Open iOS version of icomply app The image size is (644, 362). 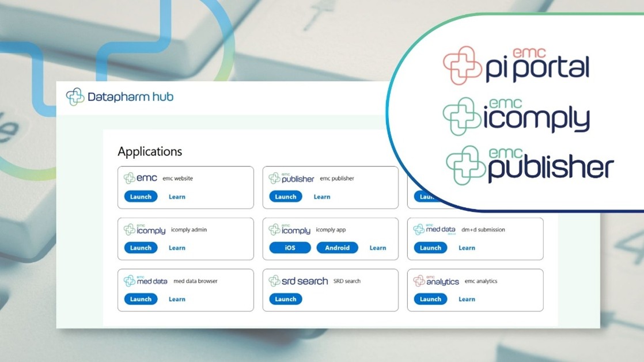point(290,248)
